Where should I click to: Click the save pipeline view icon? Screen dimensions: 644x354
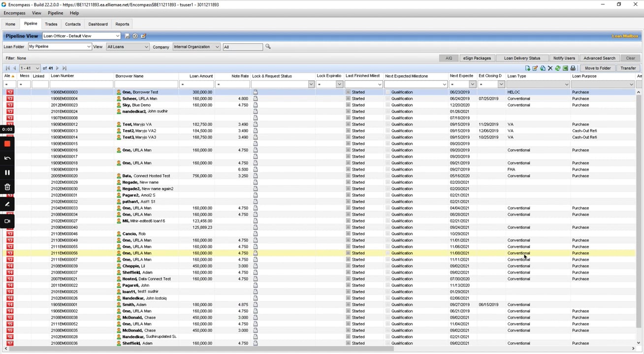[x=128, y=36]
